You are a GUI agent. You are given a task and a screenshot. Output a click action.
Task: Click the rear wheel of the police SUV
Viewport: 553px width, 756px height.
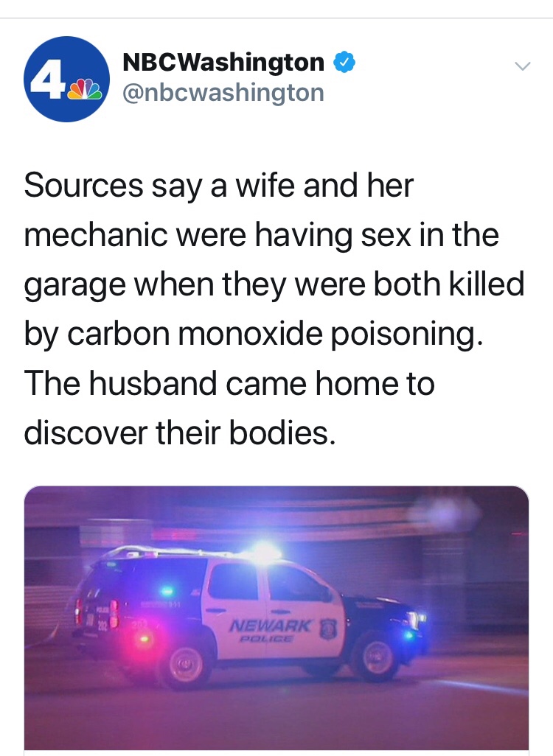tap(185, 666)
